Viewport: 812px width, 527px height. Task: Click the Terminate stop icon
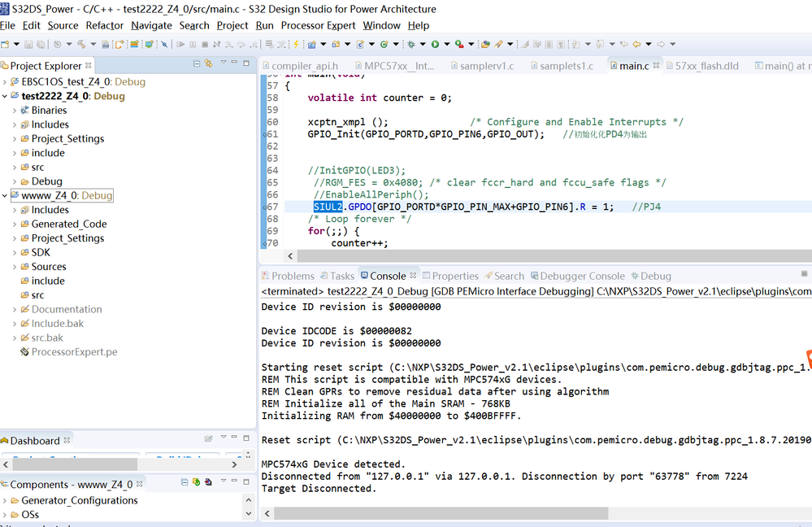(x=205, y=45)
